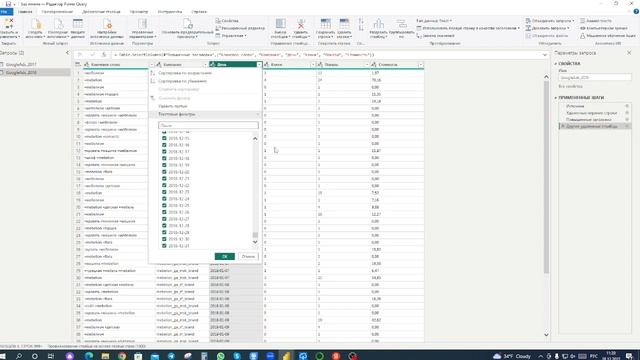Open Recent Sources ribbon icon

pos(58,24)
